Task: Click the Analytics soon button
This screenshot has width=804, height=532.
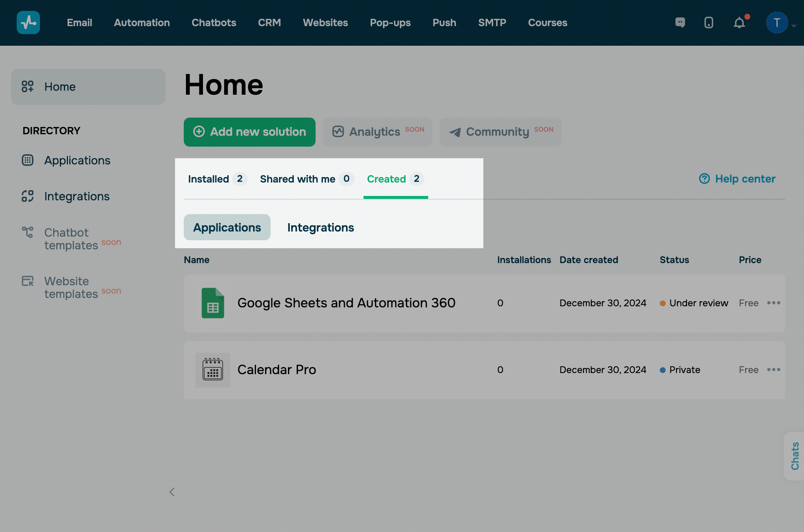Action: click(x=378, y=132)
